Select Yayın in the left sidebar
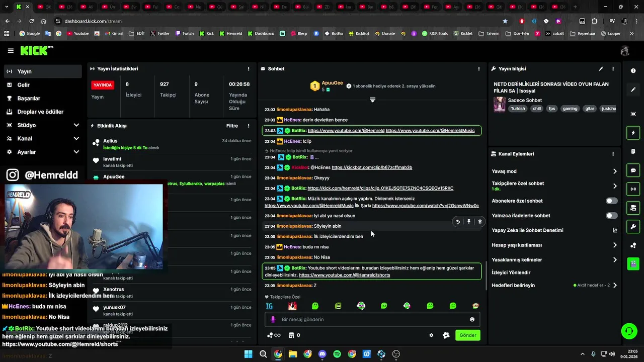The height and width of the screenshot is (362, 644). tap(43, 71)
